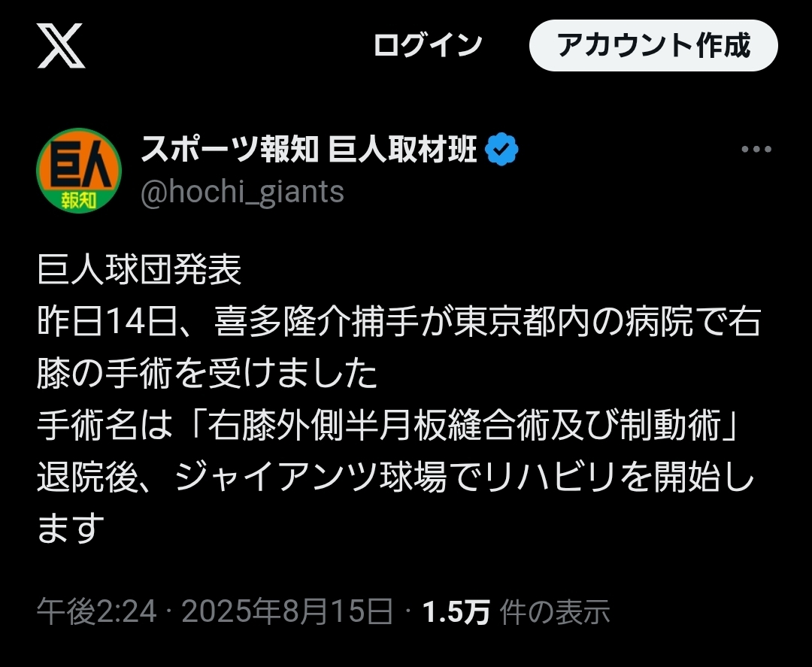Open the three-dot more options menu
The height and width of the screenshot is (667, 812).
pyautogui.click(x=756, y=149)
